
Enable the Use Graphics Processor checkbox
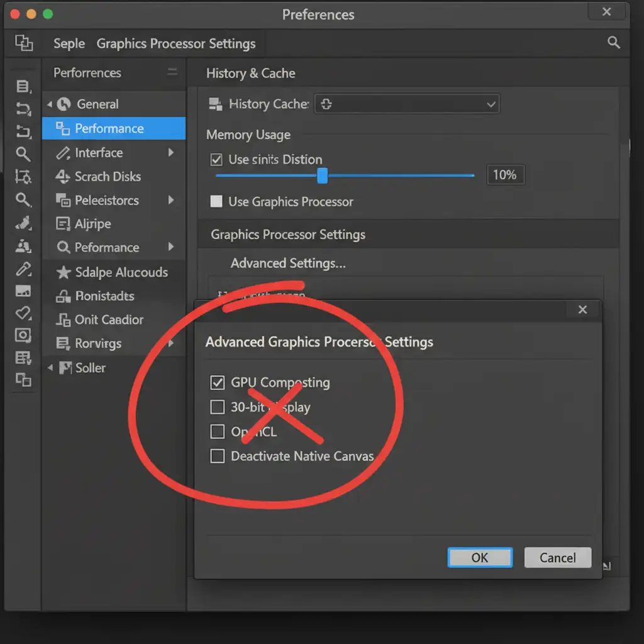point(216,202)
